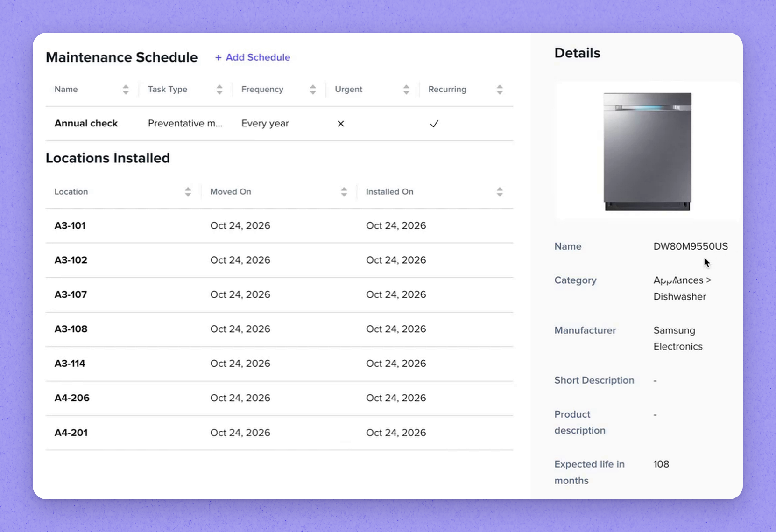Image resolution: width=776 pixels, height=532 pixels.
Task: Sort by Recurring column arrows
Action: click(500, 90)
